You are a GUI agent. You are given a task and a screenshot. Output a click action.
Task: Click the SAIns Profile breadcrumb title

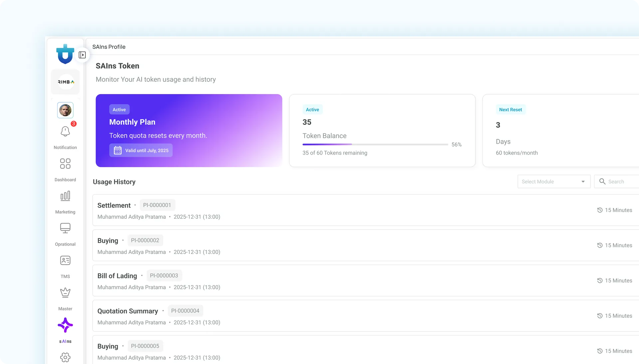pyautogui.click(x=109, y=47)
